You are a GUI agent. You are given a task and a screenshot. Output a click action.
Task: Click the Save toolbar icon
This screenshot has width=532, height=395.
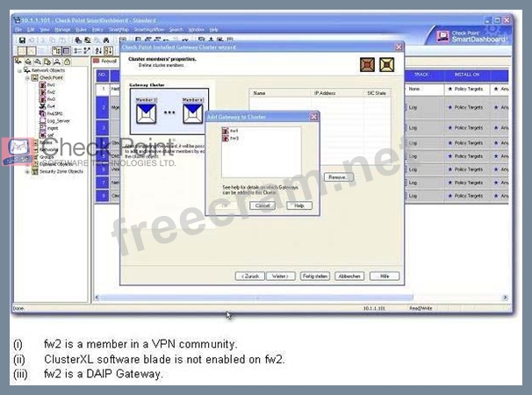(x=22, y=40)
